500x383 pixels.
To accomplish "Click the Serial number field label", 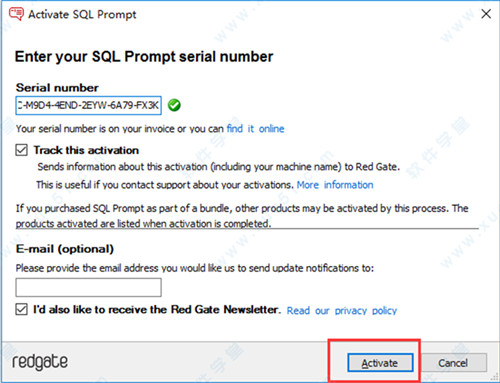I will (57, 88).
